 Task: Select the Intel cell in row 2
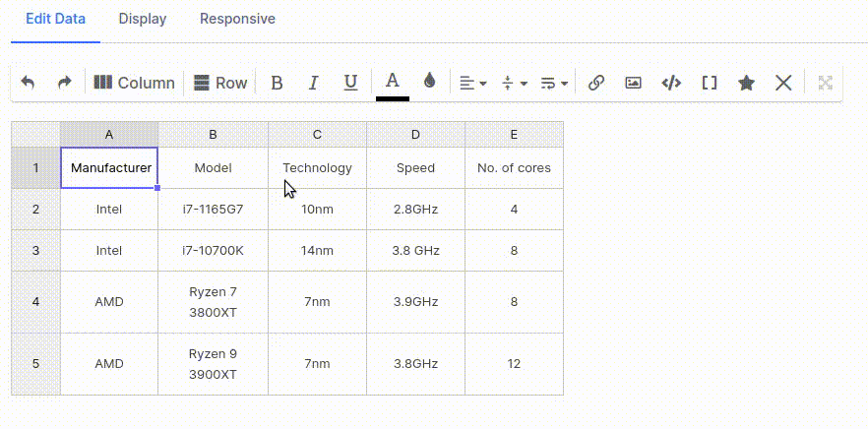[109, 210]
